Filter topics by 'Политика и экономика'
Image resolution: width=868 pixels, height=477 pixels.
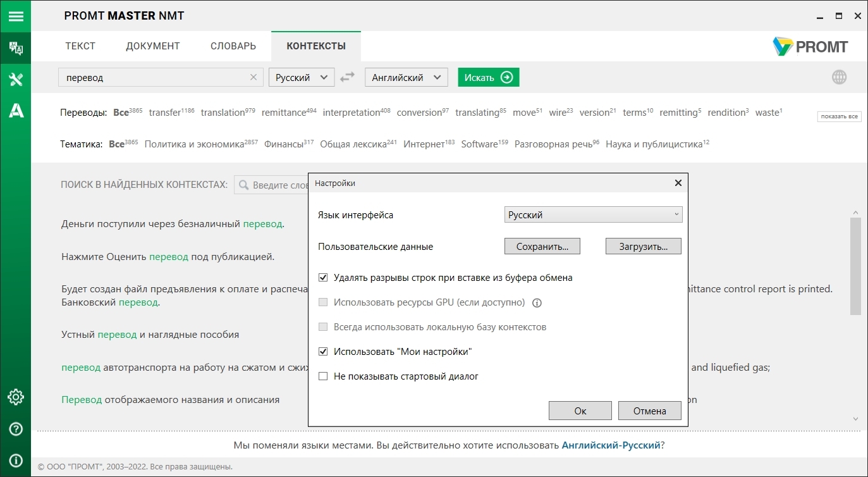pos(201,144)
